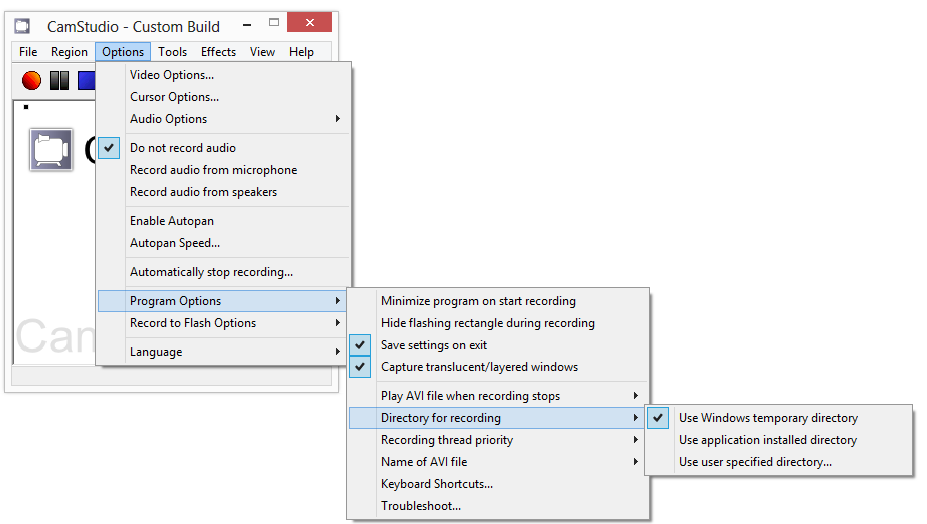Enable Record audio from microphone
The height and width of the screenshot is (524, 927).
coord(213,170)
